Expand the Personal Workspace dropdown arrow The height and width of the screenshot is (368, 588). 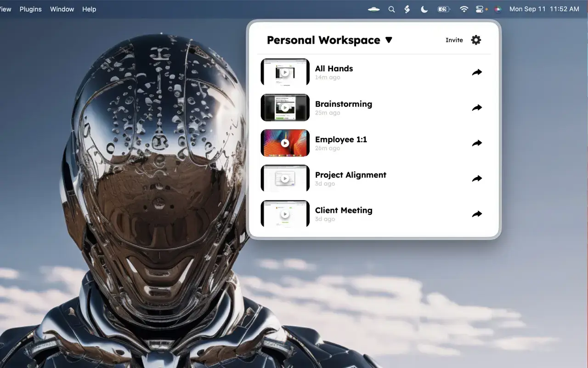tap(389, 40)
